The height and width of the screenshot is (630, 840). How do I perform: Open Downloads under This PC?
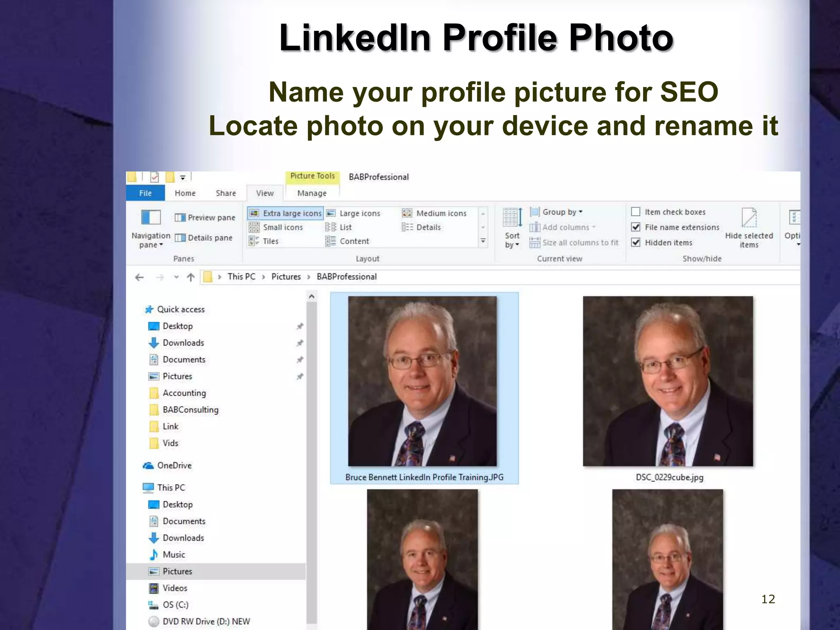pyautogui.click(x=183, y=538)
